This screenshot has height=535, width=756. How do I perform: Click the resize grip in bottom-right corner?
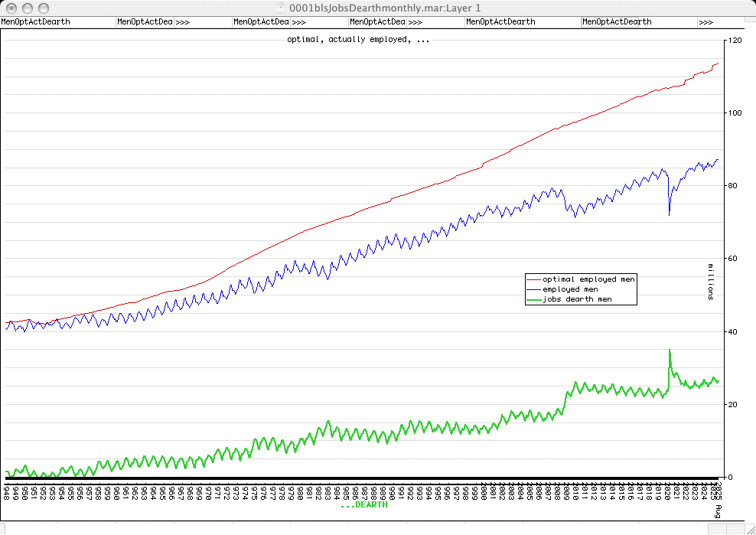click(750, 529)
